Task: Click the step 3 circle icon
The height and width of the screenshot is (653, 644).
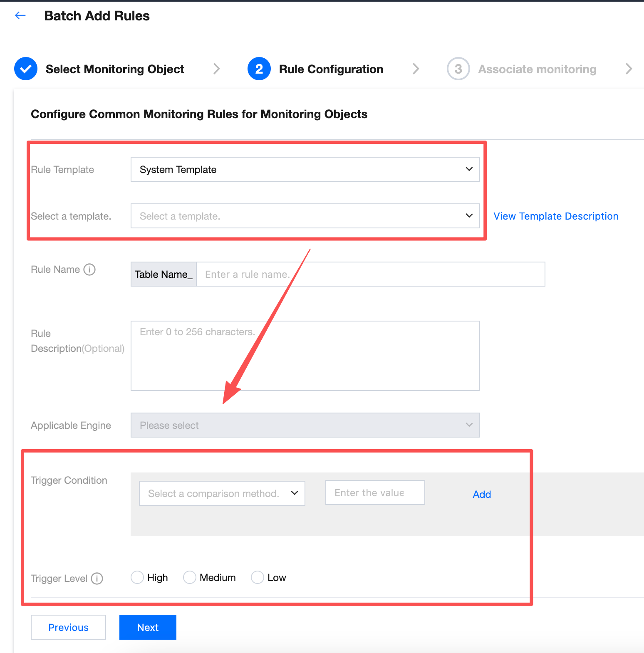Action: [458, 69]
